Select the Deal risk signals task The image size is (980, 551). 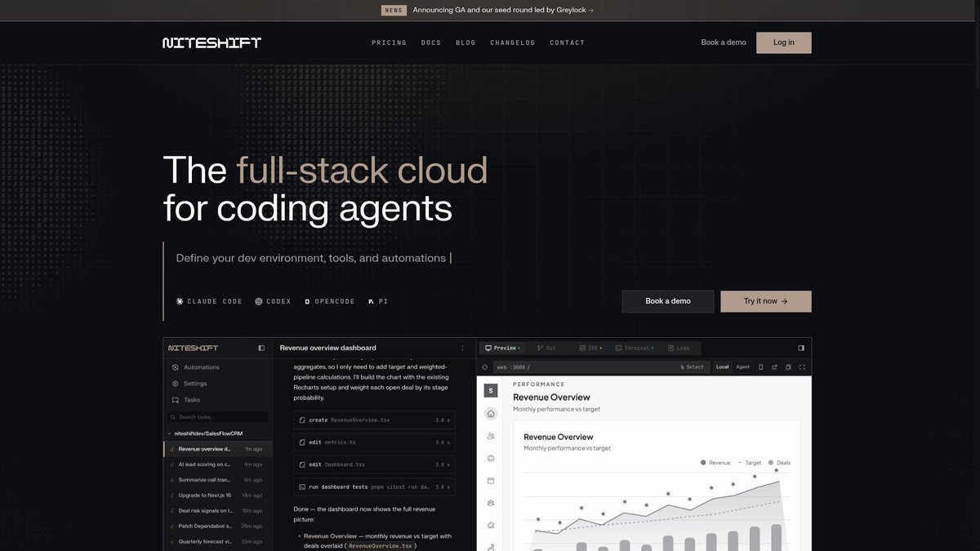[x=218, y=511]
